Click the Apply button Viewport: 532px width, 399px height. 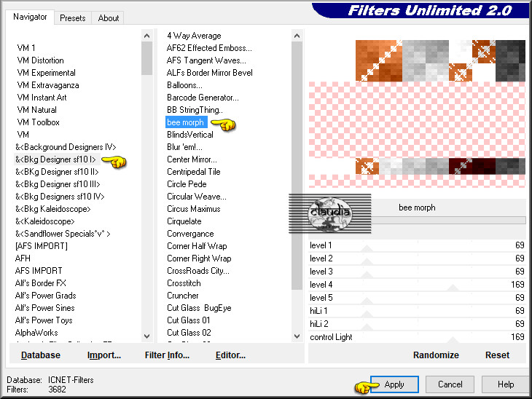point(394,384)
